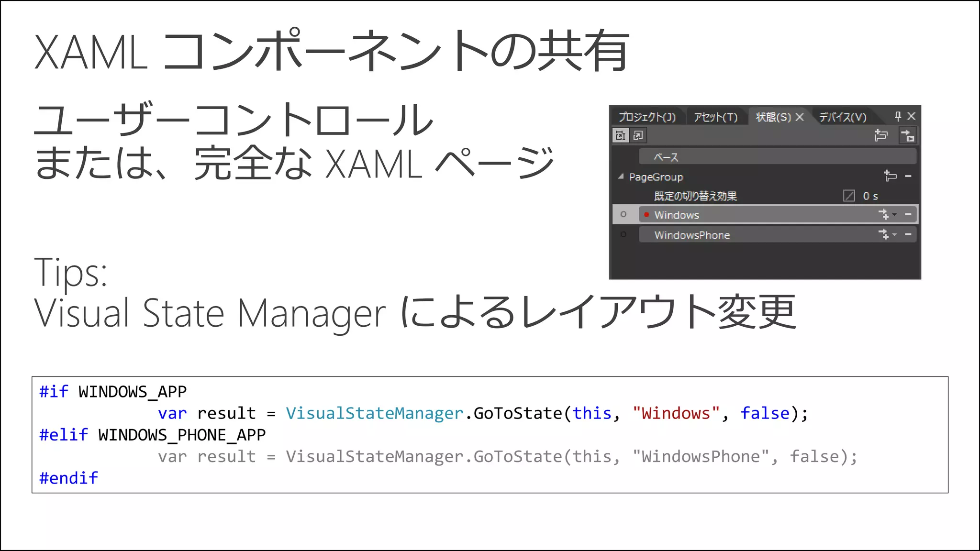Click the "Windows" string literal in code

pos(676,413)
